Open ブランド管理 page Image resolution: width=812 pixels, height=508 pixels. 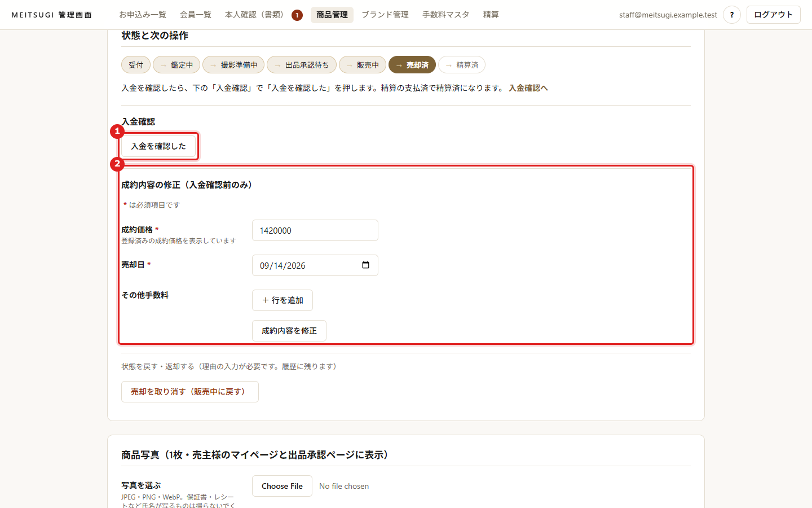point(385,15)
